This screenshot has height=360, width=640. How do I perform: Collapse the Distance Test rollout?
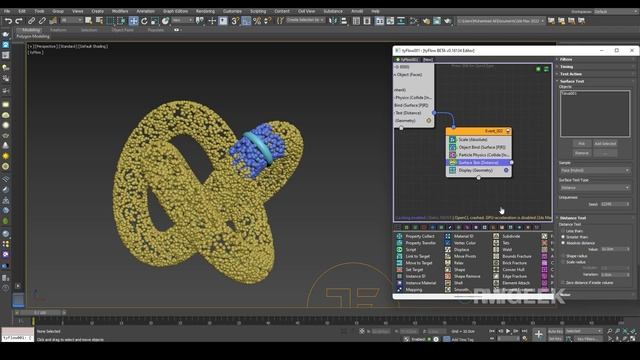(x=573, y=218)
